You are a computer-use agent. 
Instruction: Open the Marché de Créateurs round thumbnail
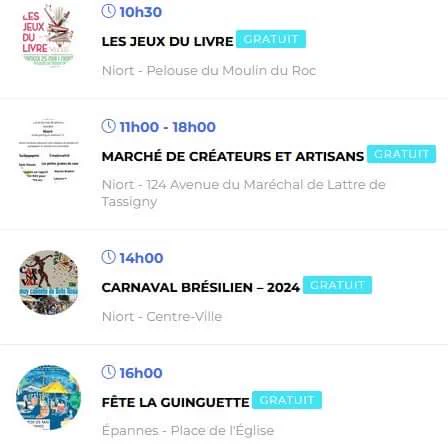[49, 151]
